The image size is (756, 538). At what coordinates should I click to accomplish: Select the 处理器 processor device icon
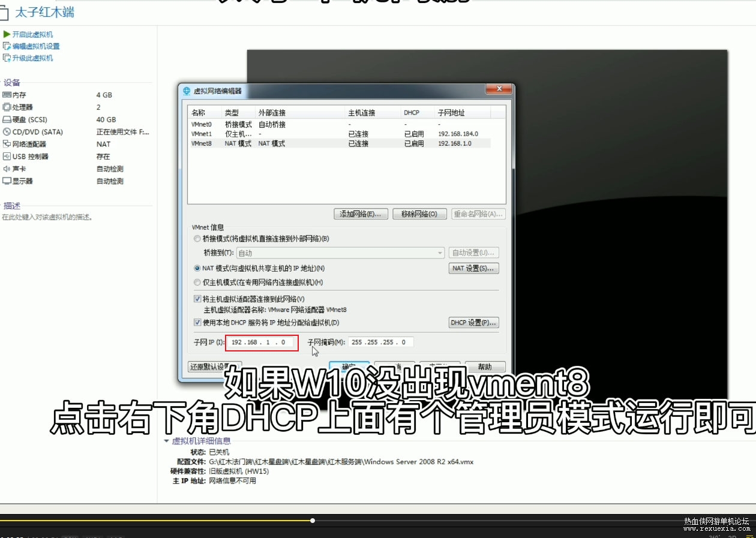[7, 107]
